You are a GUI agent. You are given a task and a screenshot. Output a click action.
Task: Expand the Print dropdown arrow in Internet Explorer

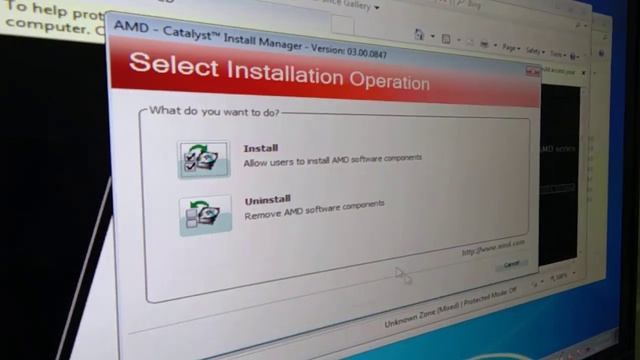(x=495, y=45)
